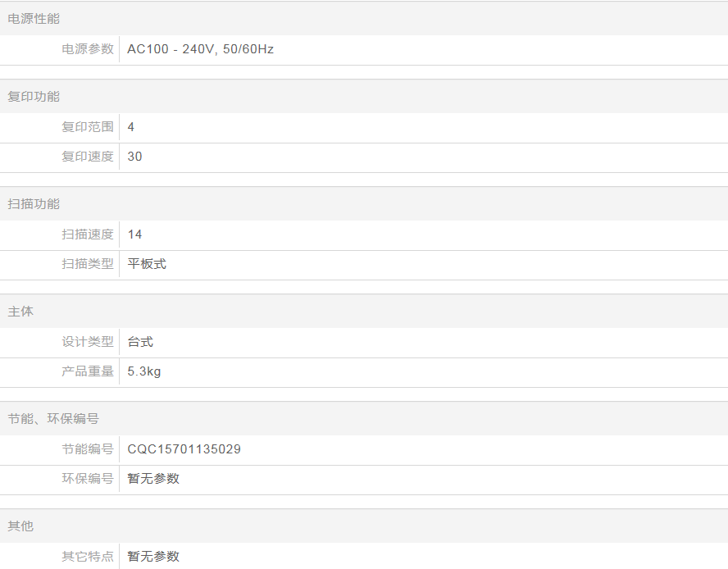Click the 复印速度 value 30

tap(134, 157)
